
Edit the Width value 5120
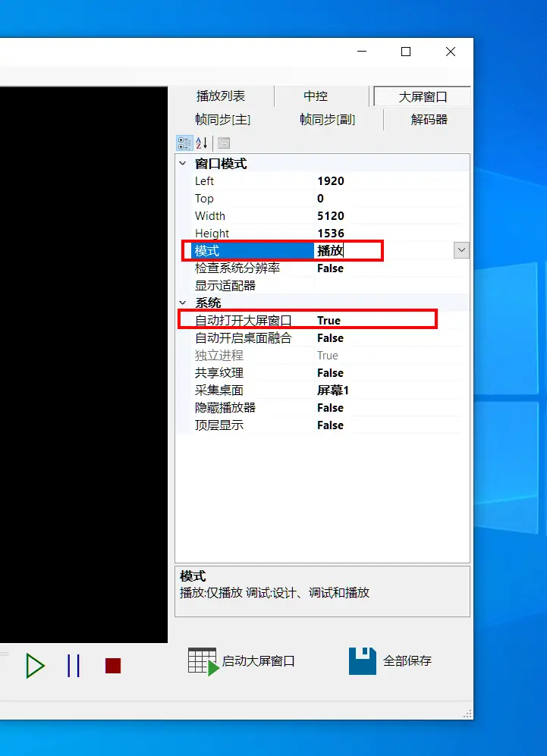pos(331,216)
